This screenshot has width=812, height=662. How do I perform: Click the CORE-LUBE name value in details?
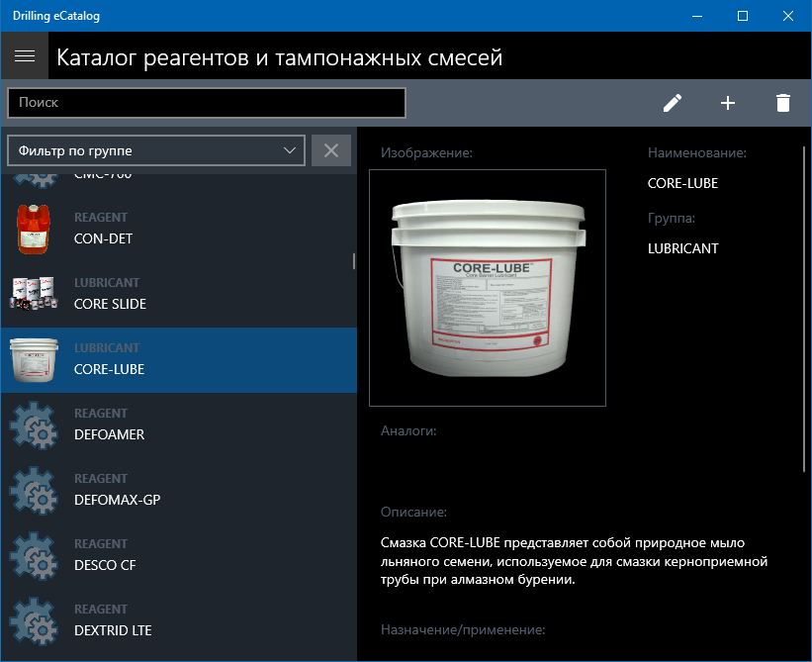(x=682, y=183)
